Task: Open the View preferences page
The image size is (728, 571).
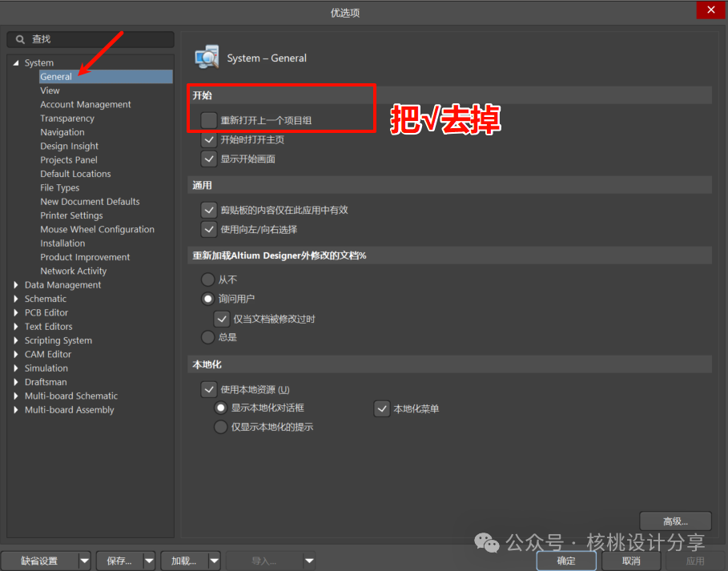Action: [x=50, y=90]
